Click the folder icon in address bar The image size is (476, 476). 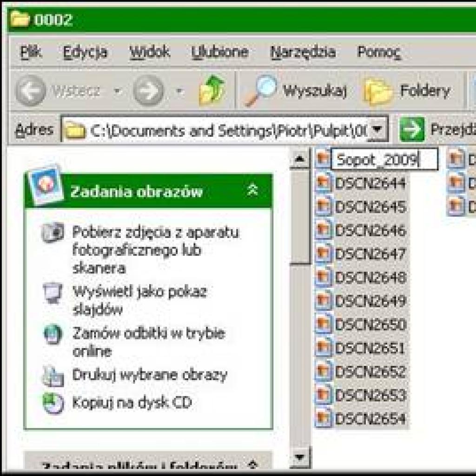[x=75, y=131]
